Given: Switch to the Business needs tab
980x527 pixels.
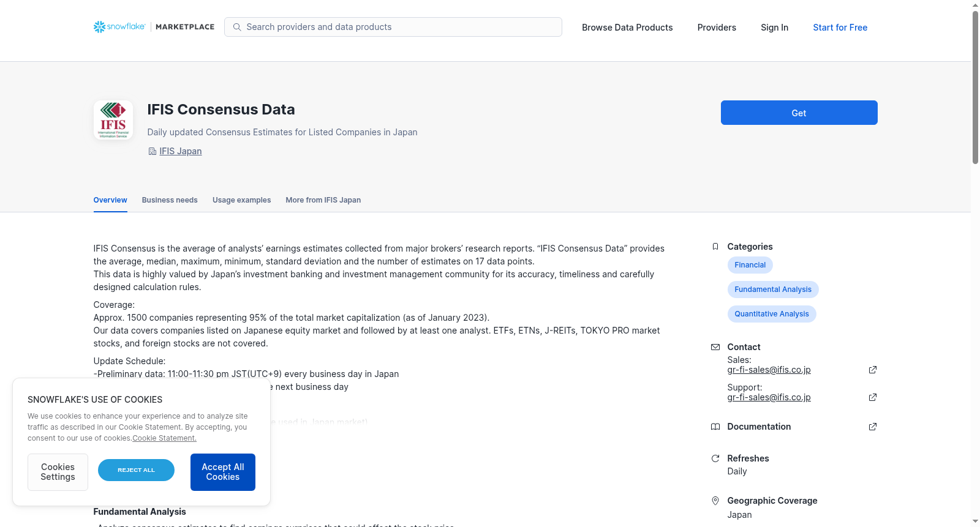Looking at the screenshot, I should click(x=170, y=200).
